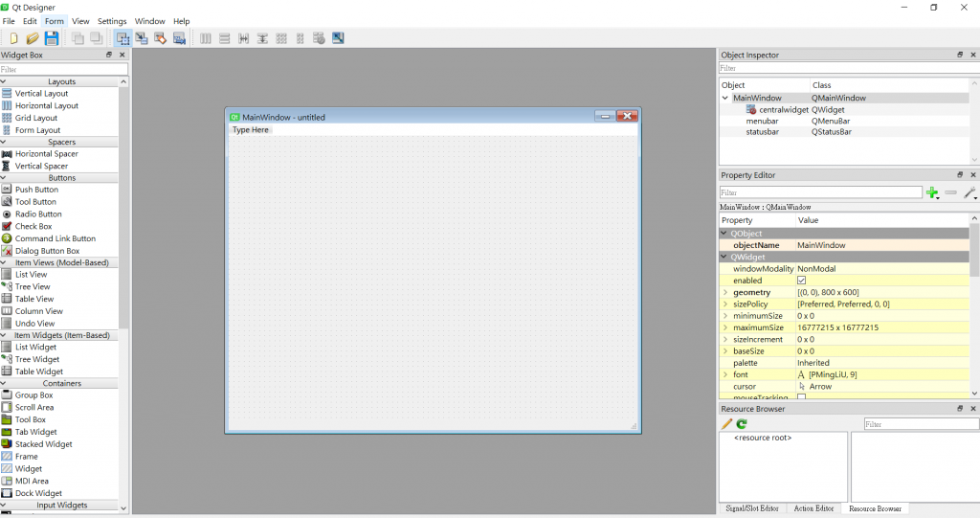Click the Object Inspector filter field
Viewport: 980px width, 518px height.
849,68
